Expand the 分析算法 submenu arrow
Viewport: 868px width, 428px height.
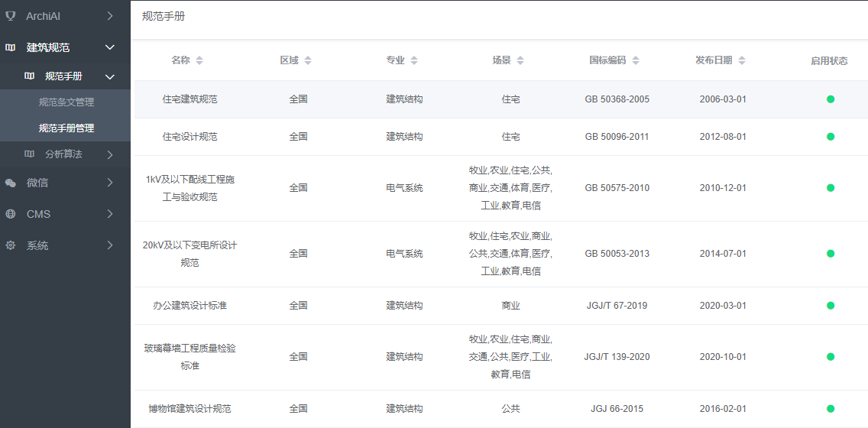(110, 154)
